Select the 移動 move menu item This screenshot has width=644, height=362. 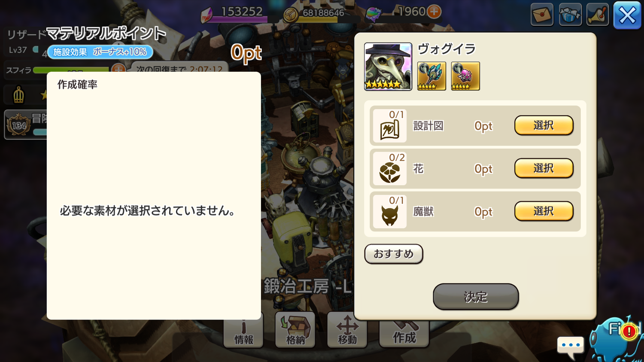[x=347, y=330]
